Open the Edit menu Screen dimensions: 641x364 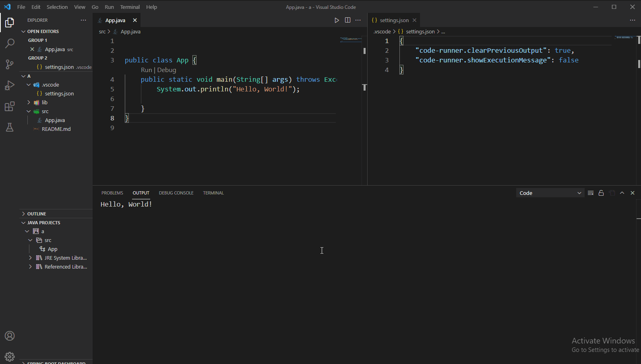(36, 7)
